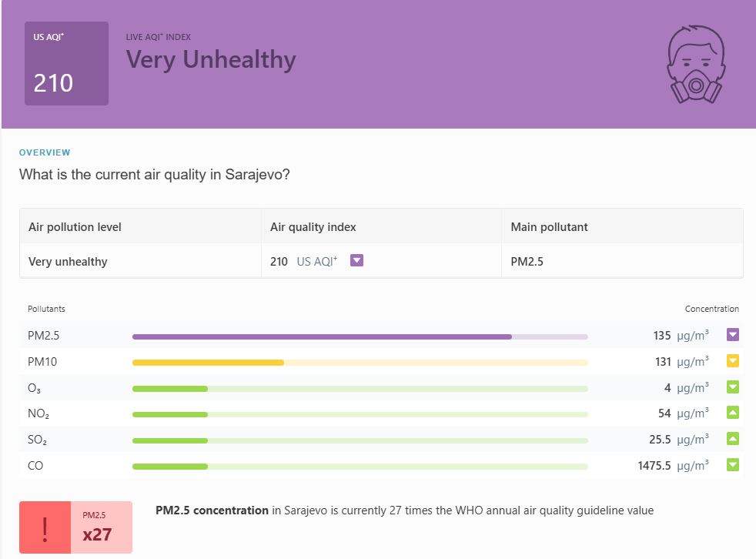
Task: Open the US AQI index dropdown arrow
Action: [356, 261]
